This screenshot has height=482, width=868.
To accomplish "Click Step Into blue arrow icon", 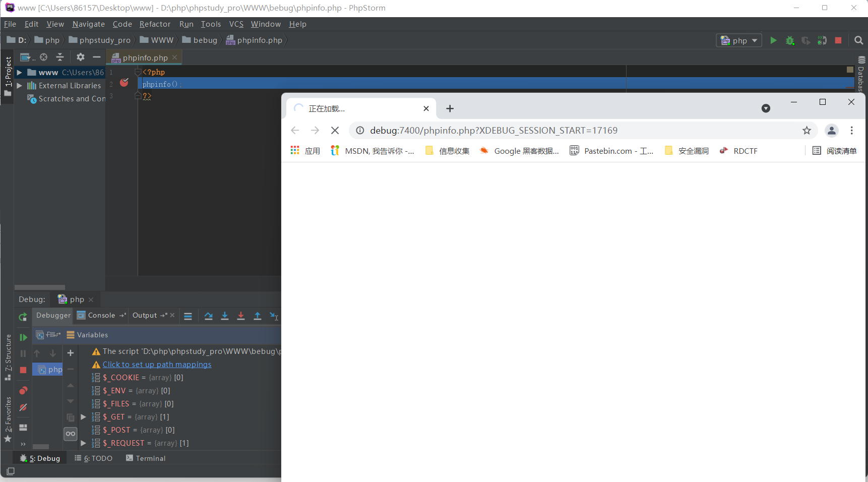I will click(x=225, y=316).
